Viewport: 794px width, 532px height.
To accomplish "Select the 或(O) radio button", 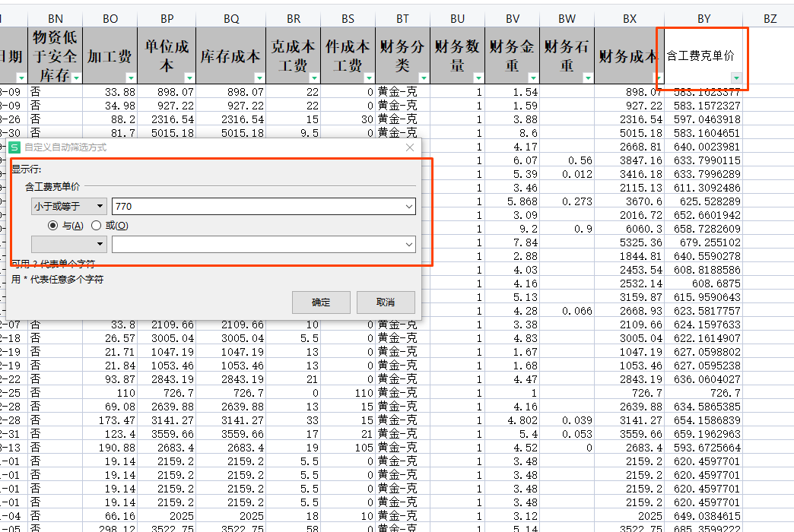I will [96, 225].
